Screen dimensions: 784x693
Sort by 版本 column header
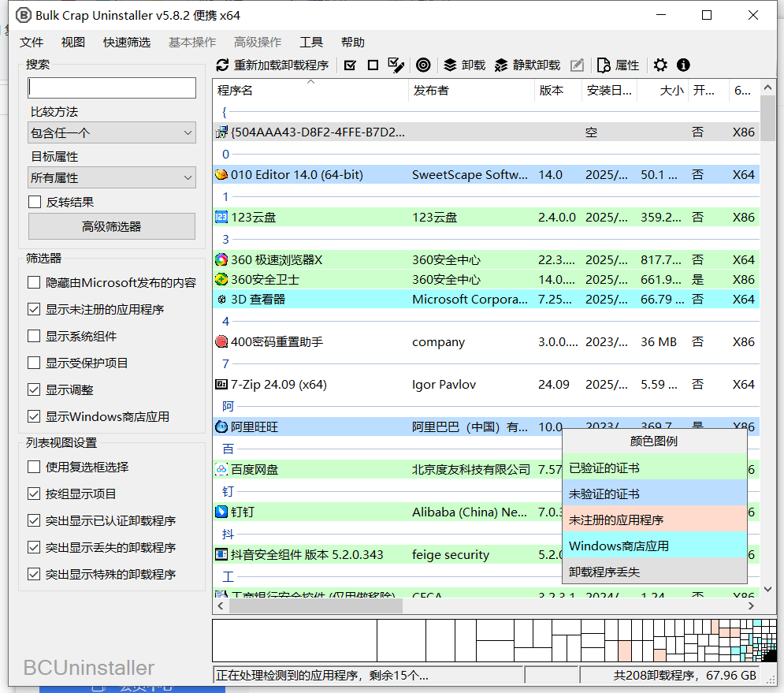point(558,91)
